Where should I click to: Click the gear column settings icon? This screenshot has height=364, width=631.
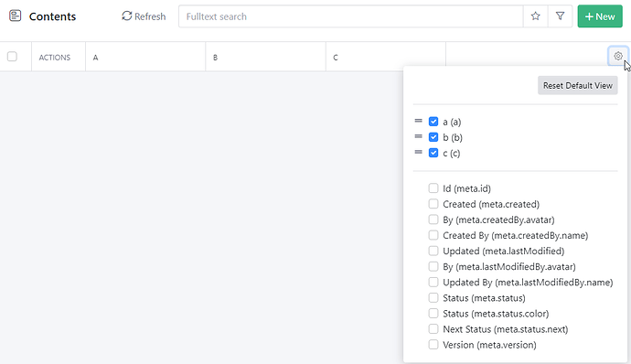coord(618,56)
